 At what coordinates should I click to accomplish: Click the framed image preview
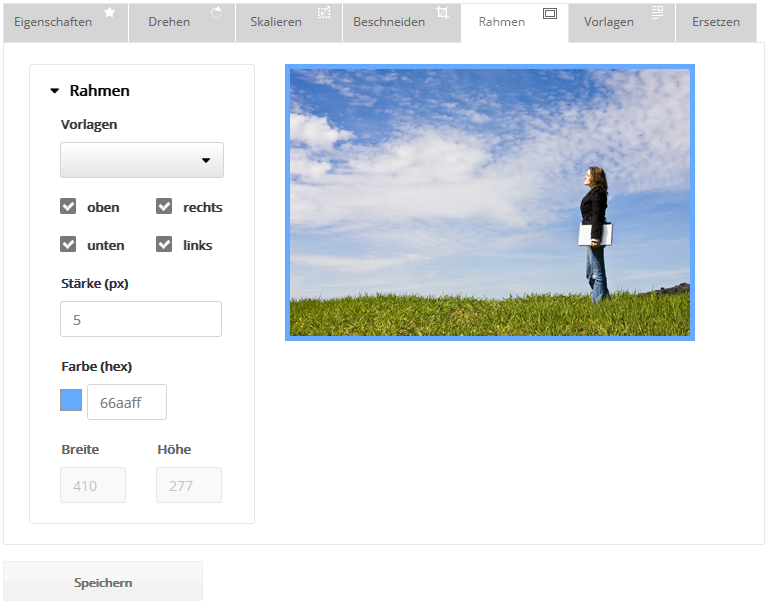tap(490, 203)
